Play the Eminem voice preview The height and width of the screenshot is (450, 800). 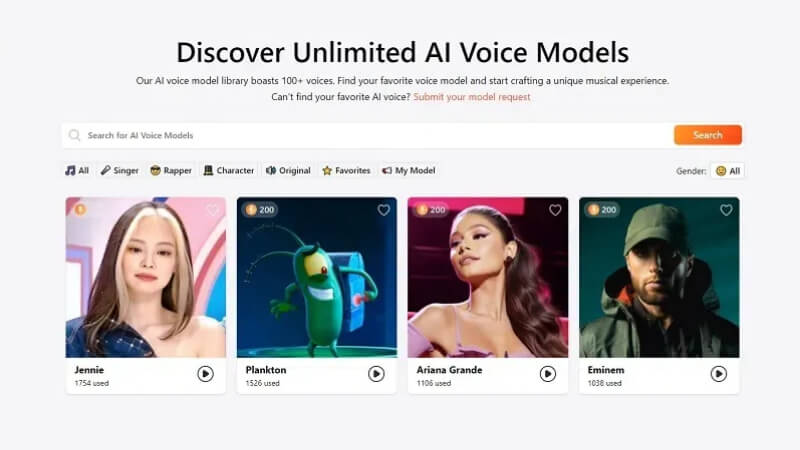[x=718, y=374]
